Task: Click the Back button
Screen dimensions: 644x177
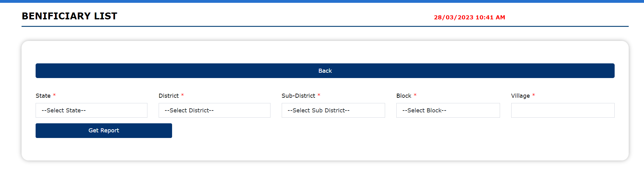Action: (x=325, y=71)
